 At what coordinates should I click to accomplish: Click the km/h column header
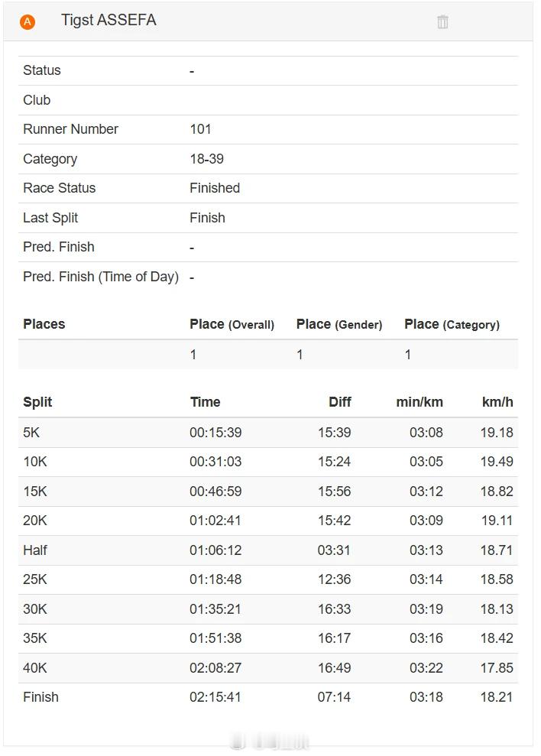coord(497,402)
